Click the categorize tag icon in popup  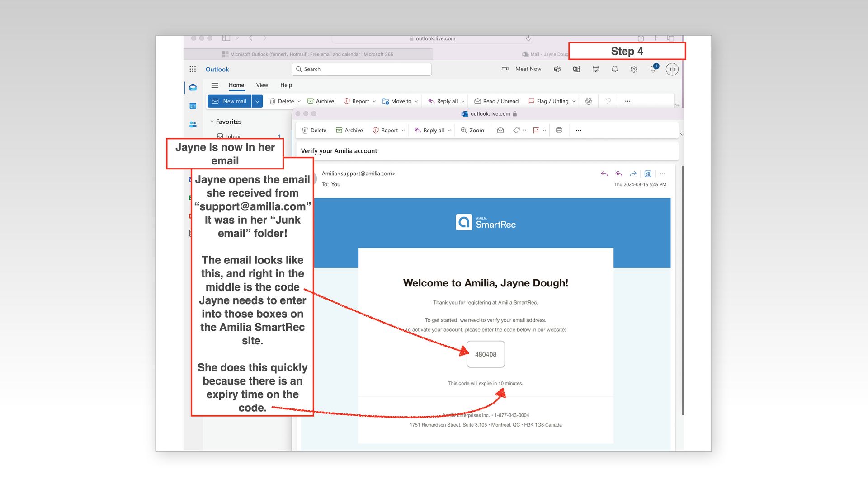coord(516,131)
